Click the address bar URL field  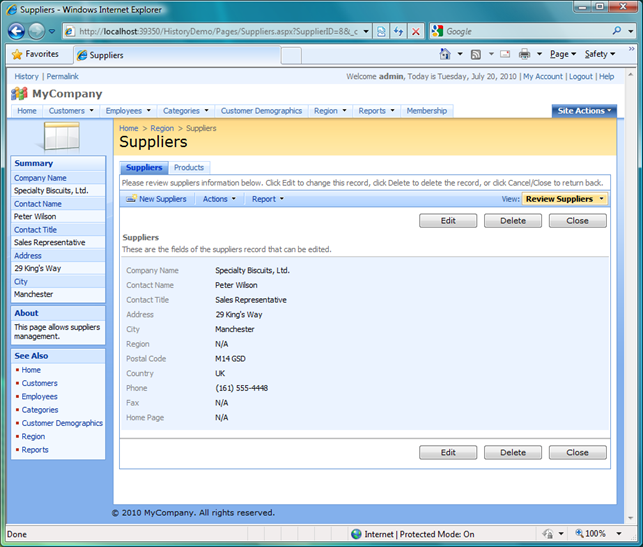[x=218, y=31]
